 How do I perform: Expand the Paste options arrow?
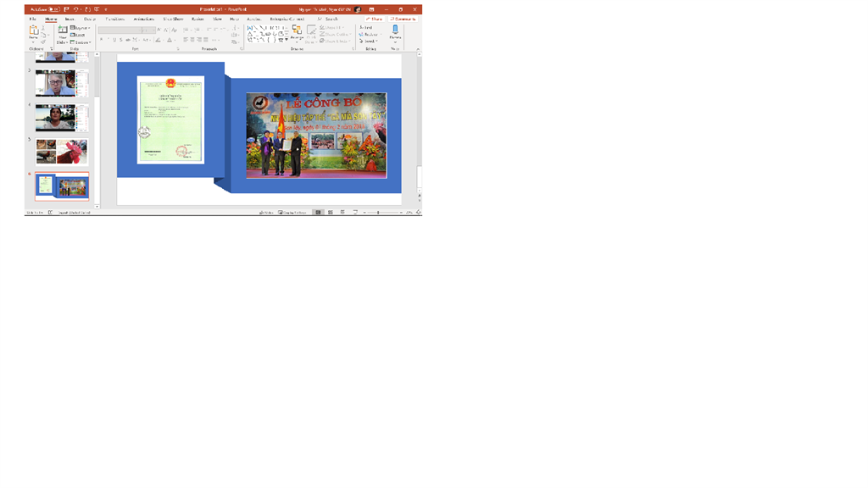pyautogui.click(x=34, y=41)
